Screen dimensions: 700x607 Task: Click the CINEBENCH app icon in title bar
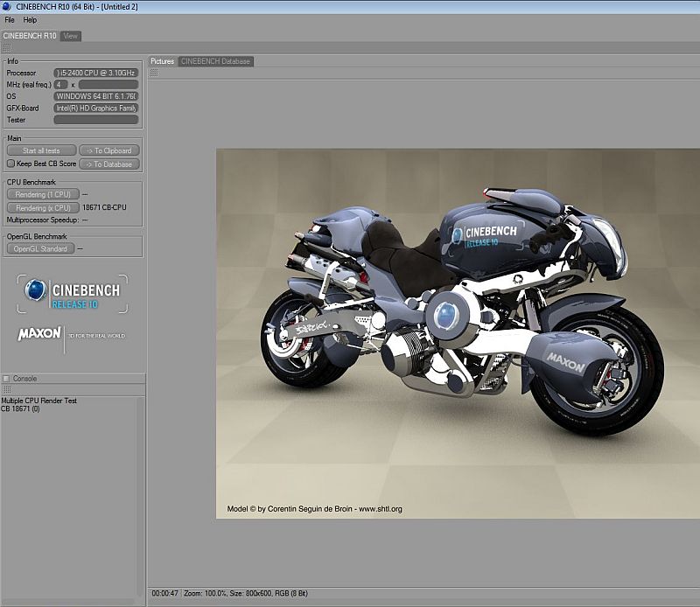(x=8, y=6)
